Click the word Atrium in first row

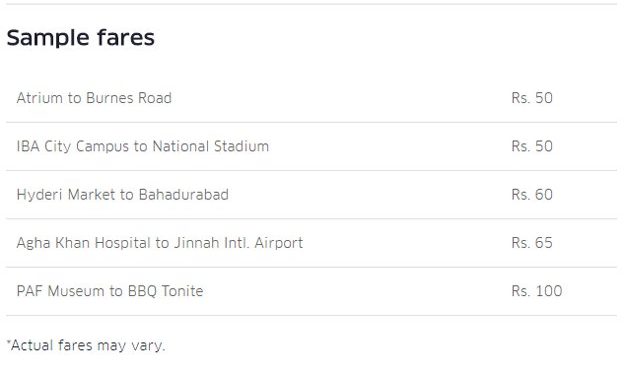tap(39, 98)
